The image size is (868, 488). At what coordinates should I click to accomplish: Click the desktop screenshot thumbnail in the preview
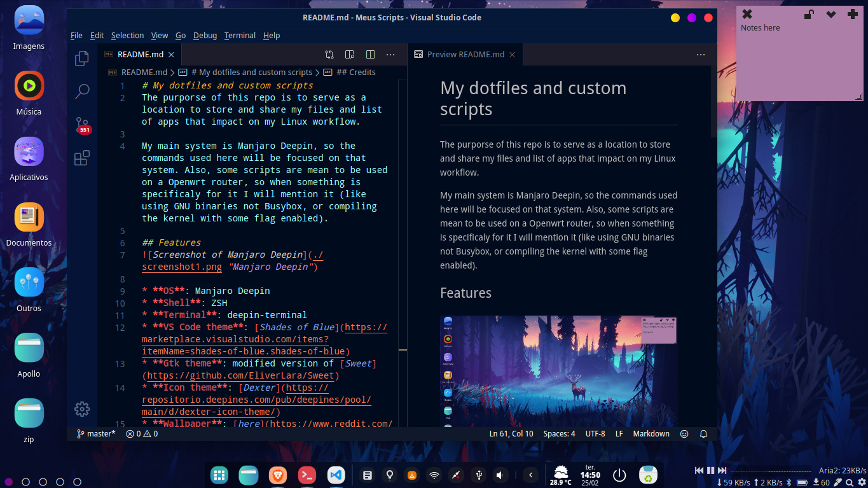click(x=558, y=371)
